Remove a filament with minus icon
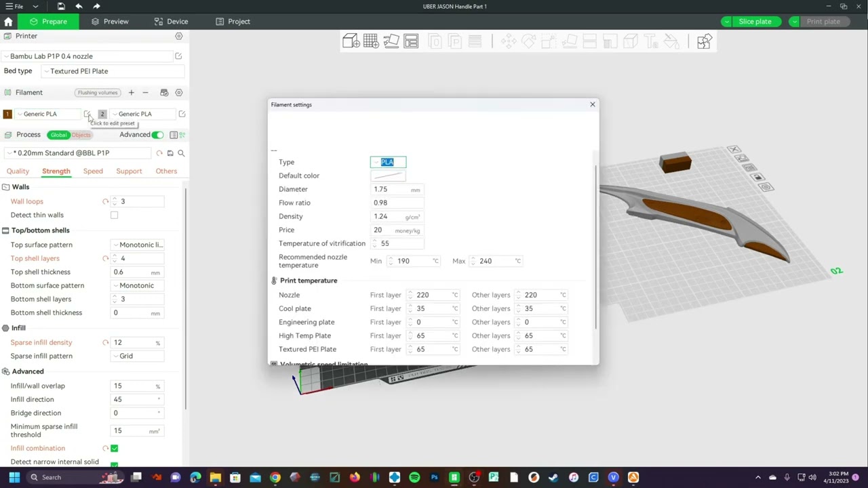The height and width of the screenshot is (488, 868). pyautogui.click(x=145, y=92)
